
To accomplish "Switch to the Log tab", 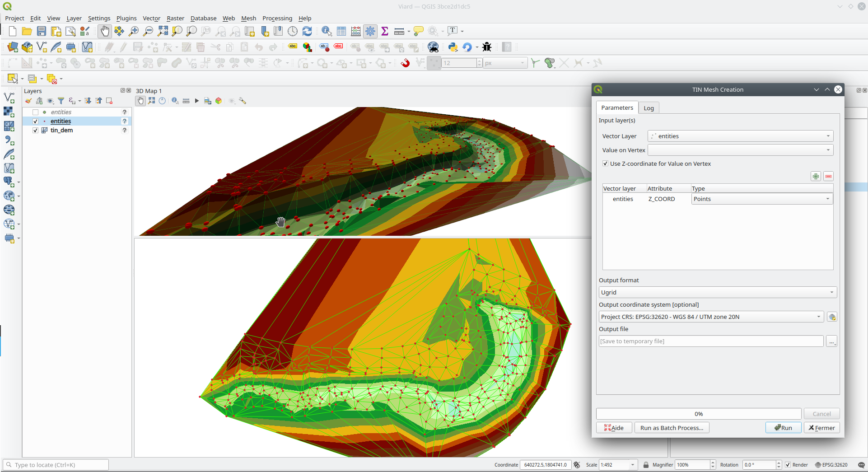I will (649, 108).
